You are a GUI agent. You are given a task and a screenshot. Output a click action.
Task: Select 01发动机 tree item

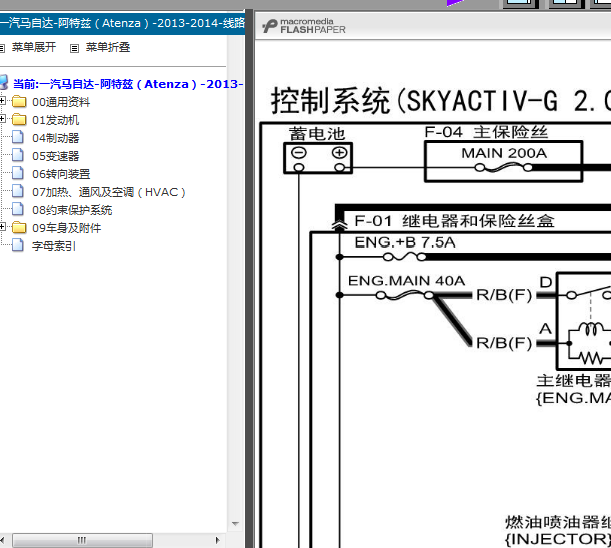click(55, 120)
